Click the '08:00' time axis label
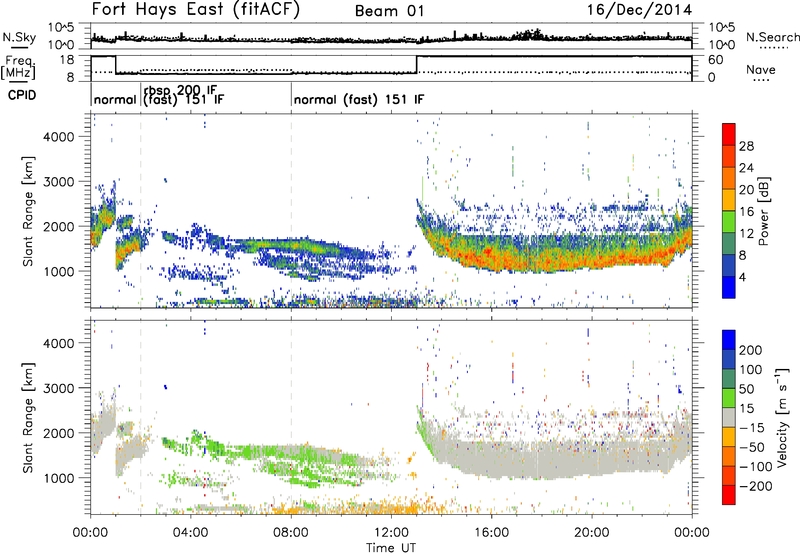This screenshot has height=554, width=800. coord(291,533)
